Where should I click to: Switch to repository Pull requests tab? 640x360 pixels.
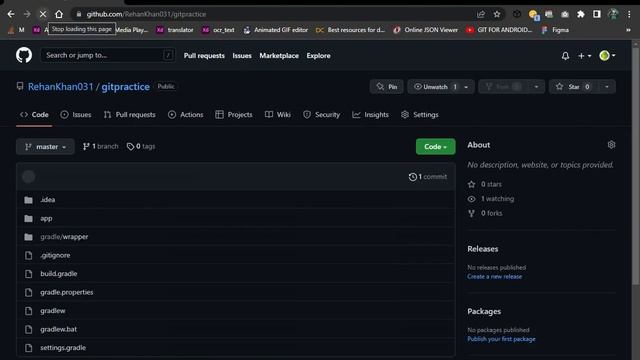[x=130, y=115]
